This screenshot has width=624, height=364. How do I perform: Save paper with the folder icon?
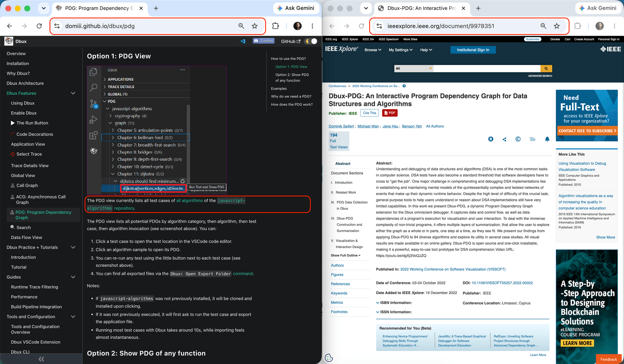click(x=532, y=139)
